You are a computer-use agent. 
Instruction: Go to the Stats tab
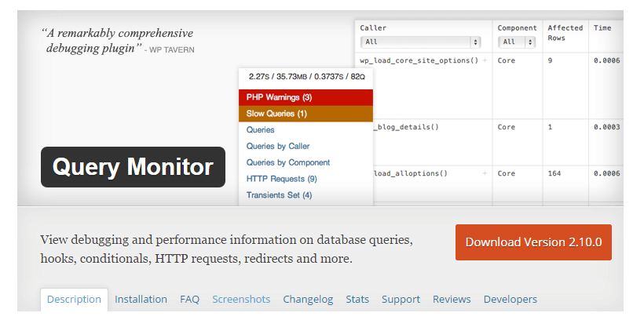point(357,300)
